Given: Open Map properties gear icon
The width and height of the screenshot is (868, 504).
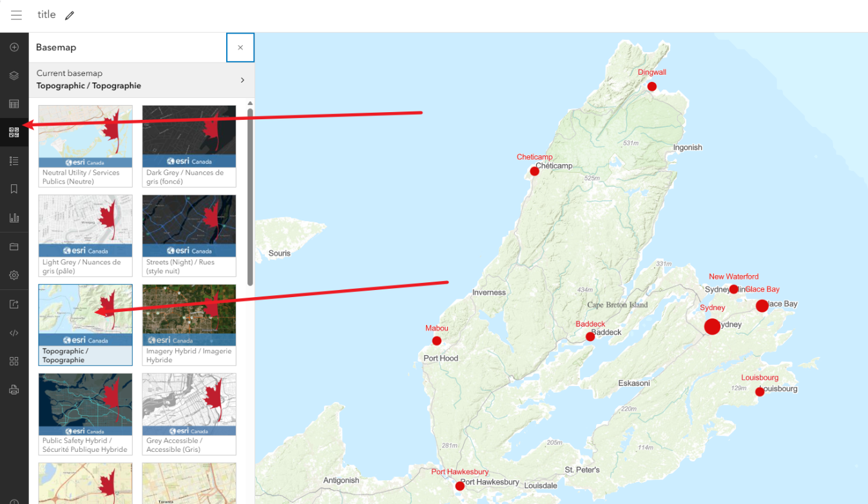Looking at the screenshot, I should [x=14, y=275].
